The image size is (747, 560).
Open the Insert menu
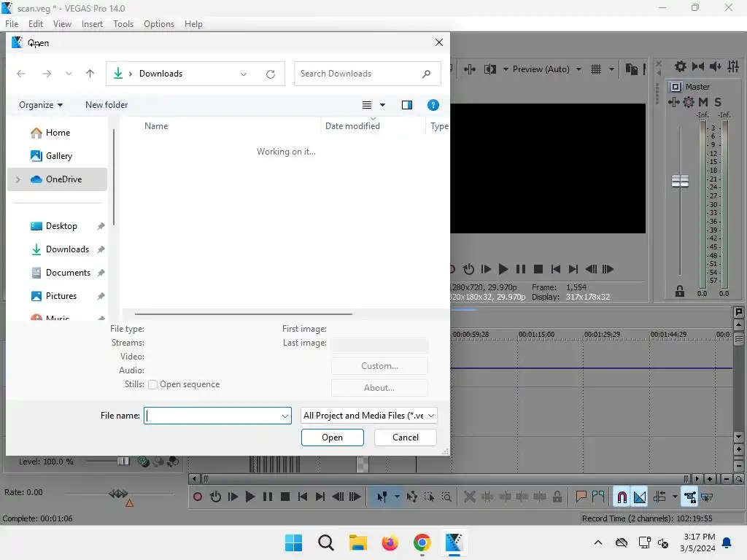[x=92, y=24]
